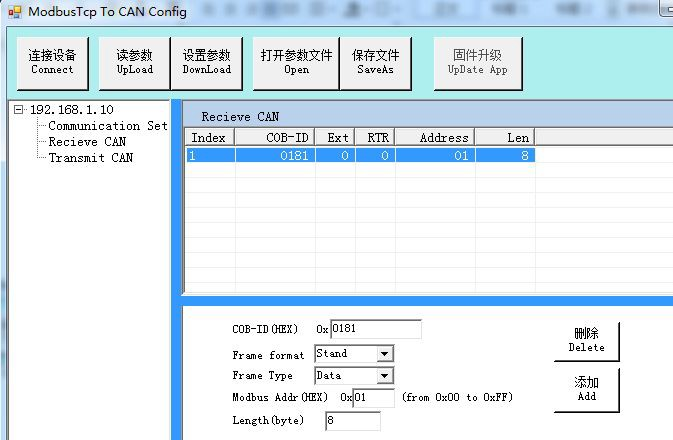Click the ModbusTcp app icon in title bar
Screen dimensions: 673x440
click(x=15, y=12)
